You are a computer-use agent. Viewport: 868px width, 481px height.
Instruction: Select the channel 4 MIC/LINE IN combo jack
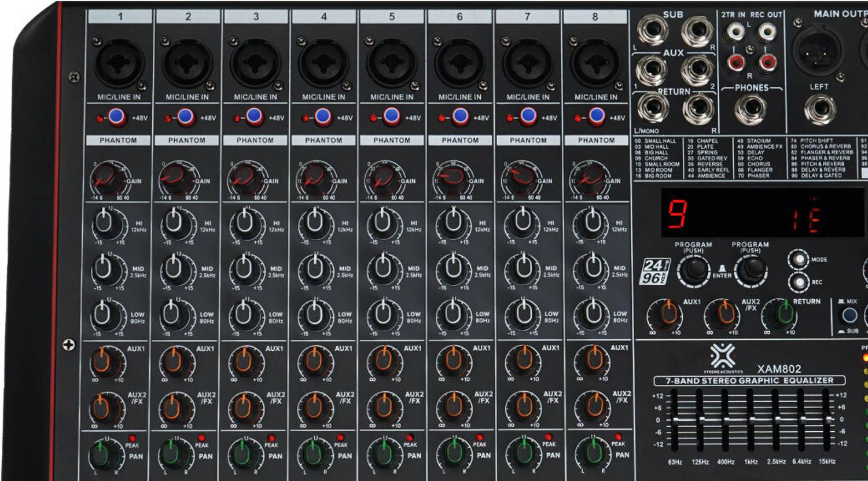pos(323,63)
